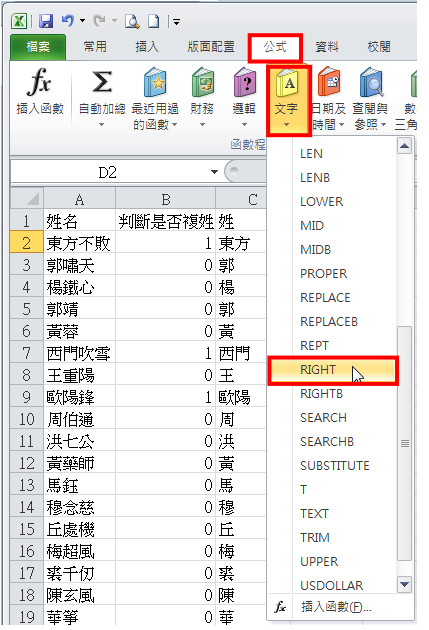Open Print Preview from the quick access toolbar
Viewport: 429px width, 630px height.
point(132,21)
